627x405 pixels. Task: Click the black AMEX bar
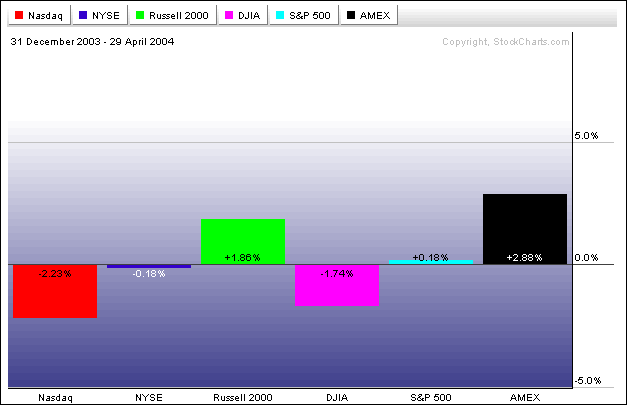point(525,229)
